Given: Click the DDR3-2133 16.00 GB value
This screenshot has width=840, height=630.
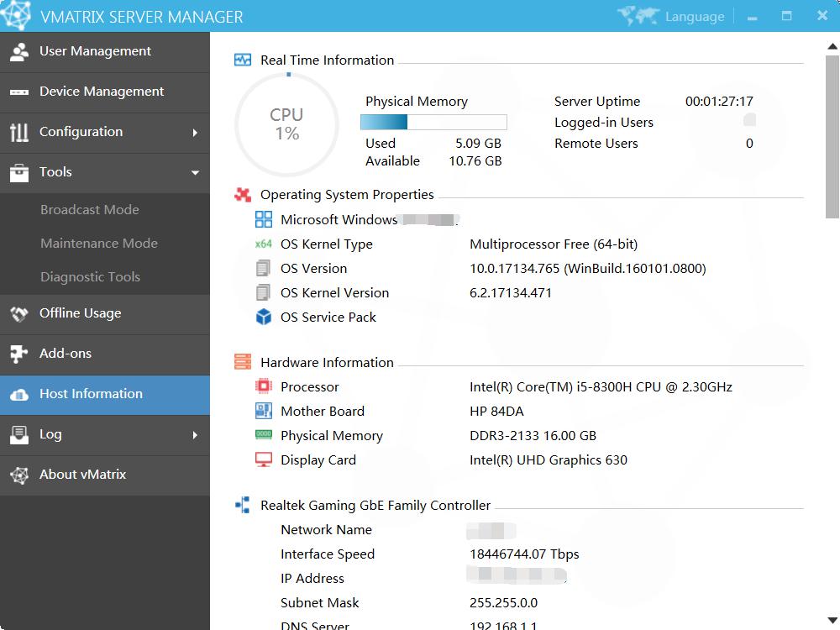Looking at the screenshot, I should [x=533, y=435].
